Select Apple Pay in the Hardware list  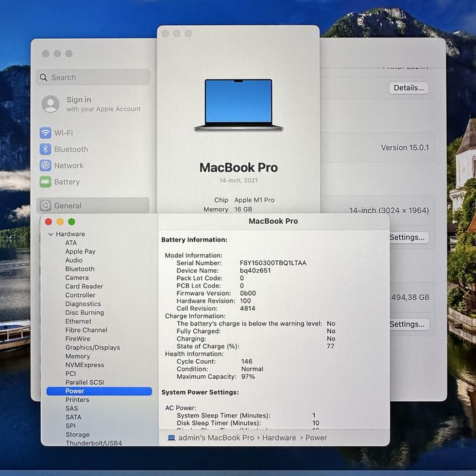point(80,252)
